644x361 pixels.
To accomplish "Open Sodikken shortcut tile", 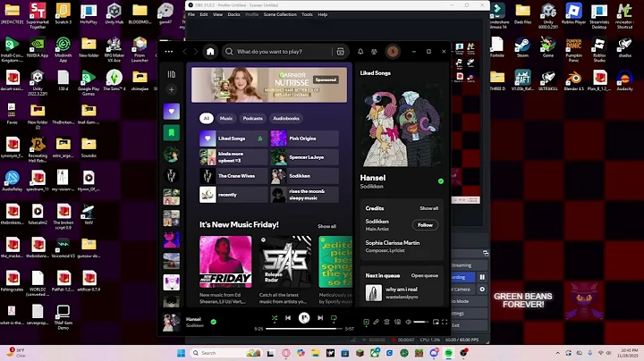I will pos(304,176).
